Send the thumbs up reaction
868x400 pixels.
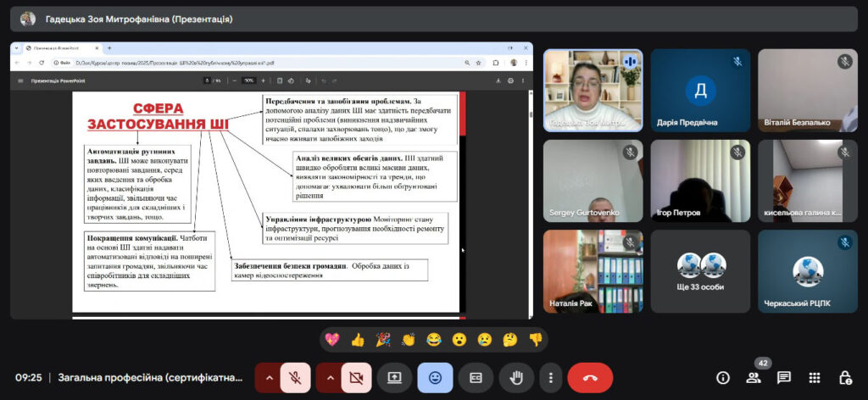tap(358, 340)
